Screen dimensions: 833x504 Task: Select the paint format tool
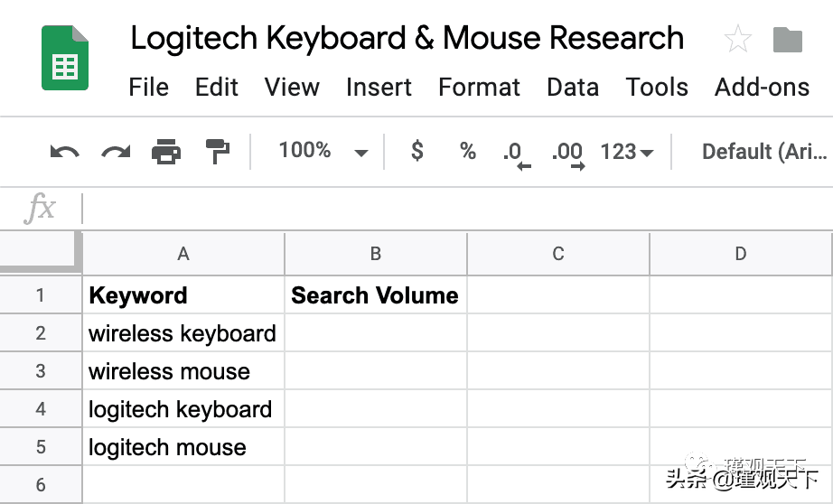pyautogui.click(x=218, y=152)
